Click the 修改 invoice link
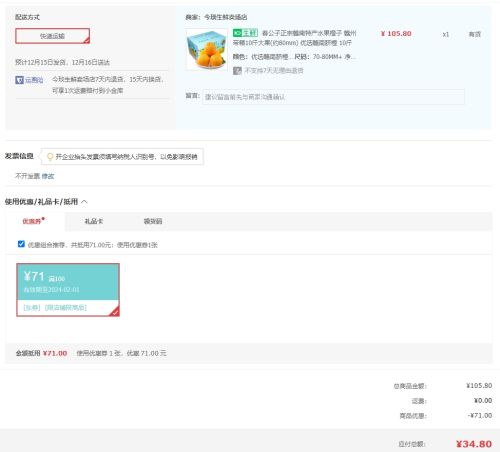The width and height of the screenshot is (500, 452). click(48, 176)
